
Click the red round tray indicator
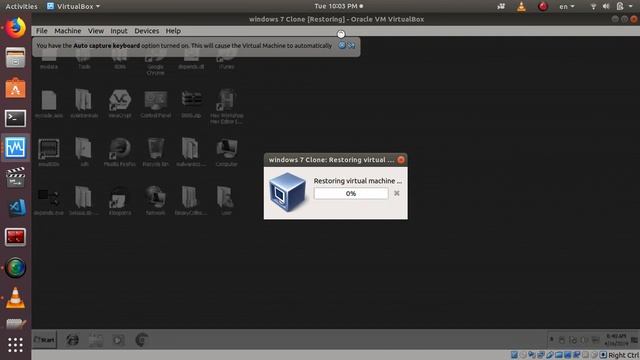[x=542, y=6]
